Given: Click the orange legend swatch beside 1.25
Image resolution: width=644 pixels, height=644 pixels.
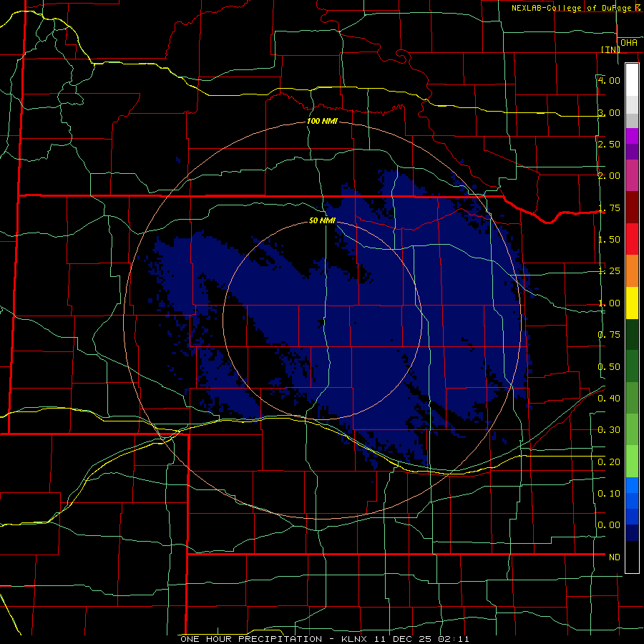Looking at the screenshot, I should pos(632,271).
